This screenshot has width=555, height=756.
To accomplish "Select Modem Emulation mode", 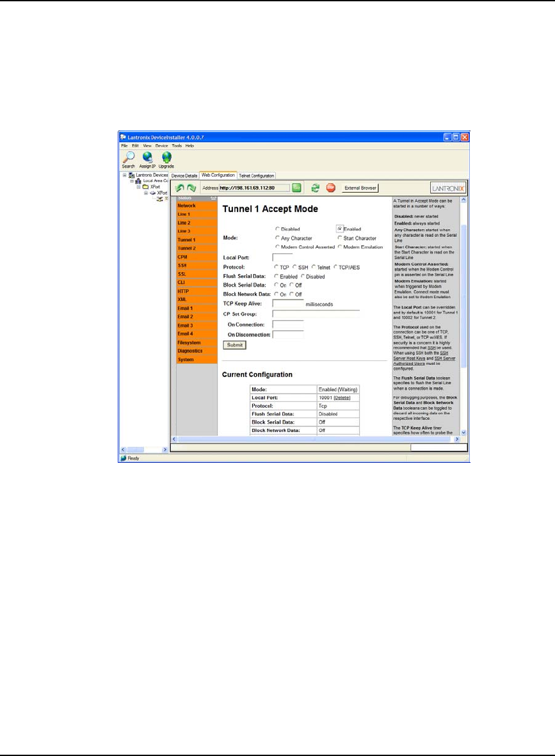I will (x=340, y=246).
